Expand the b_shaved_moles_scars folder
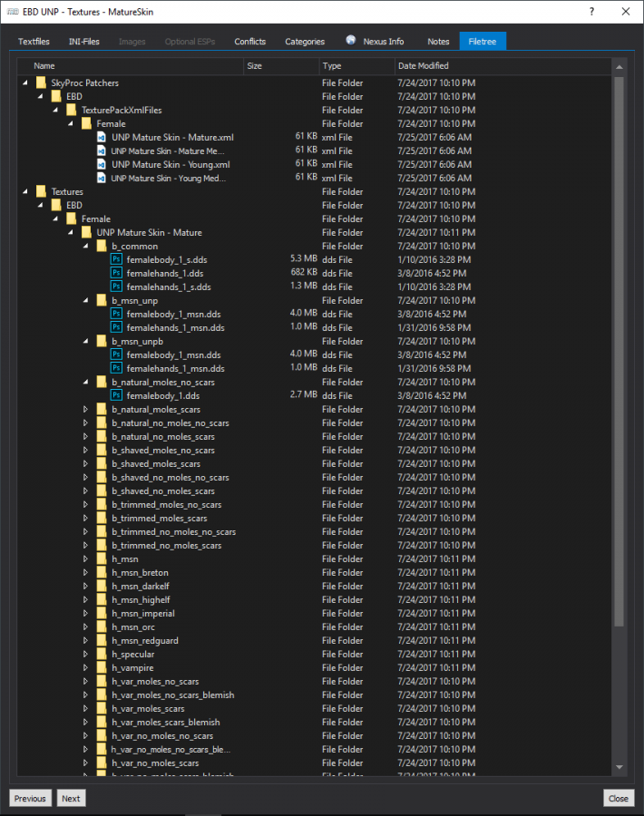This screenshot has height=816, width=644. 86,463
